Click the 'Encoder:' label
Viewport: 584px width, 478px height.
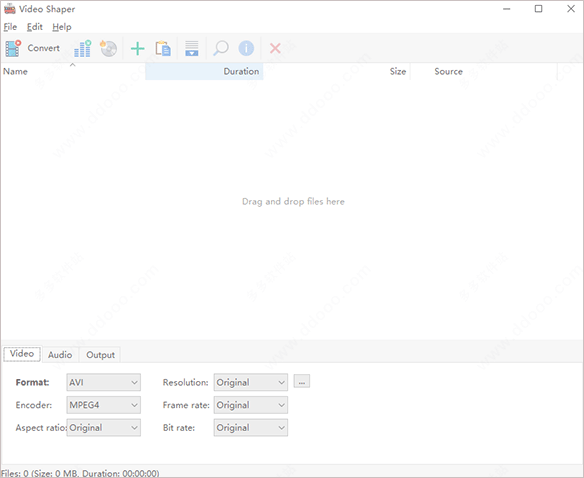pos(34,405)
